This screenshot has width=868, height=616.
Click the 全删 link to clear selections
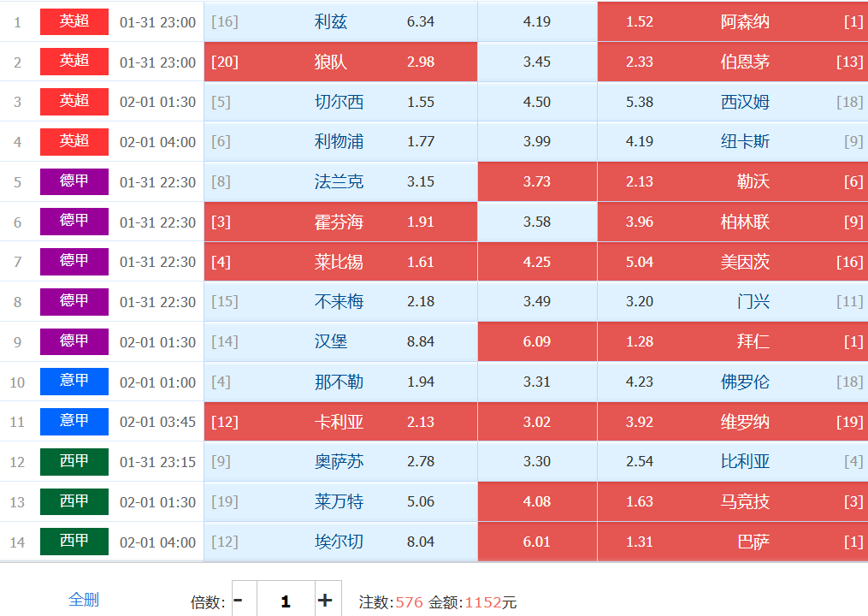coord(84,600)
